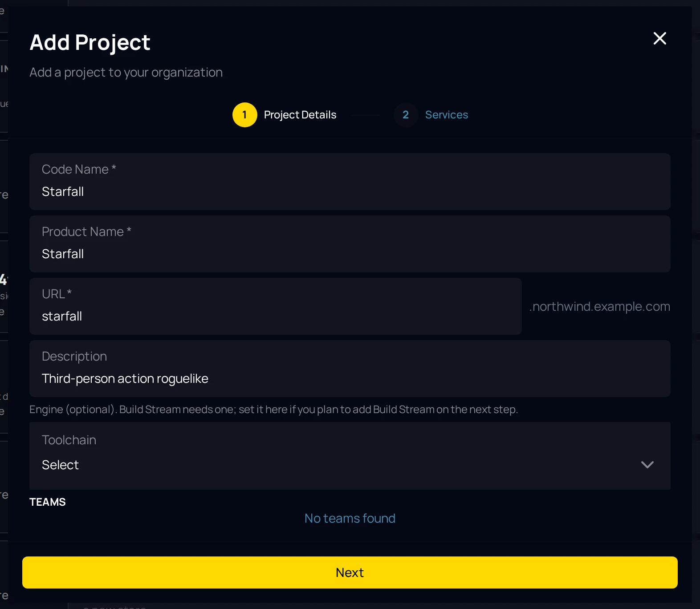Click the TEAMS section heading

(48, 502)
